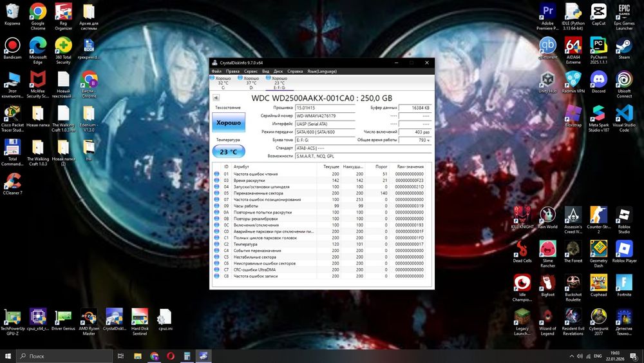The height and width of the screenshot is (363, 644).
Task: Click status circle of row 03 Время раскрутки
Action: (216, 181)
